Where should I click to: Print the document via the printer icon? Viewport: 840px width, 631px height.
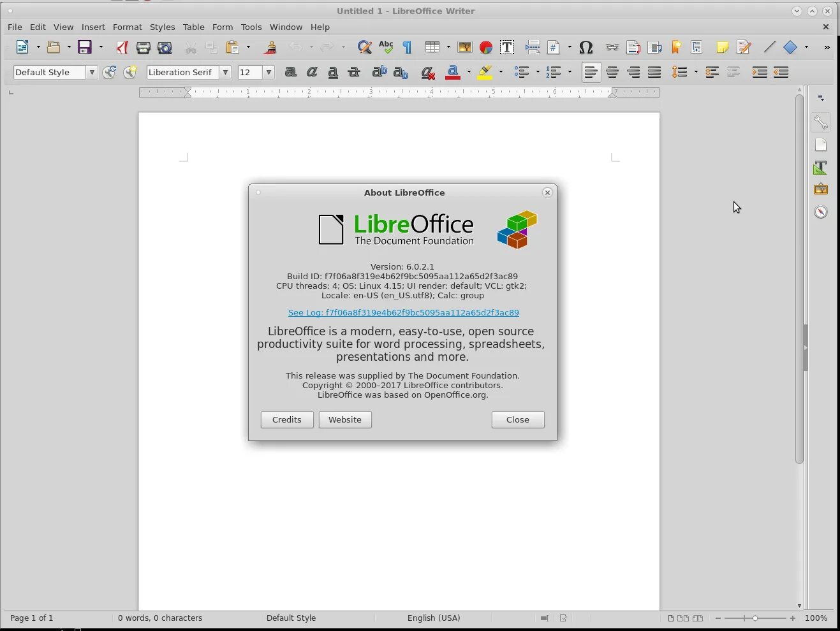pyautogui.click(x=143, y=47)
